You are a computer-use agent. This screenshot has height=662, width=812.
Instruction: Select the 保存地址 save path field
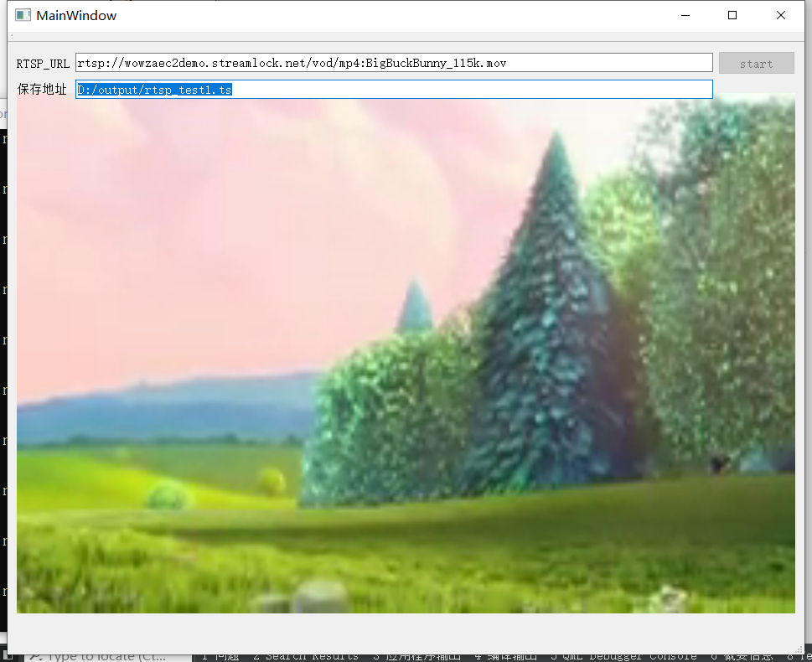click(394, 89)
